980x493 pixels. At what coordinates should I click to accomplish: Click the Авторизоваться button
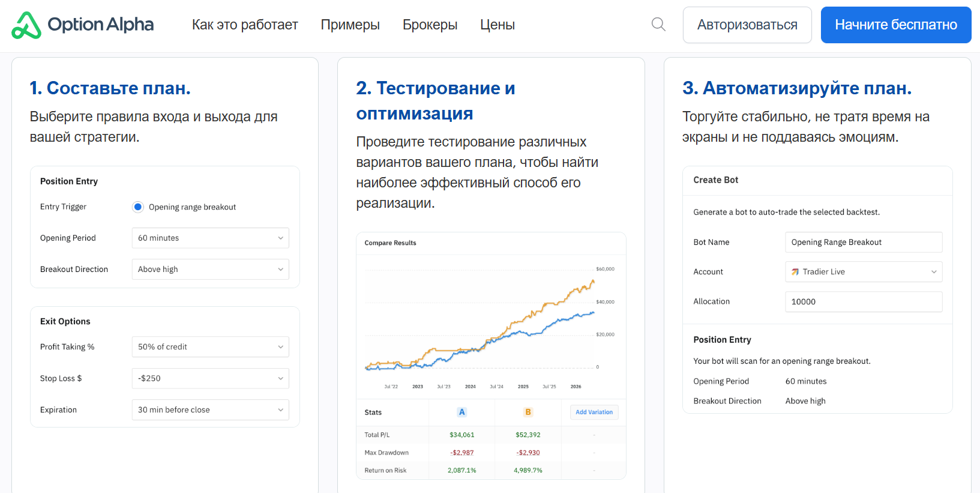747,25
